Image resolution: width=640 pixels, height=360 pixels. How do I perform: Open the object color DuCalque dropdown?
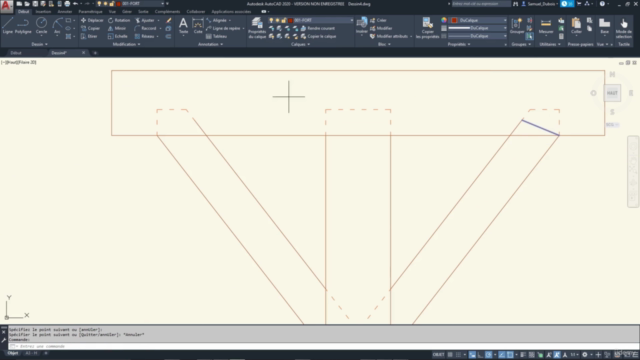[478, 20]
